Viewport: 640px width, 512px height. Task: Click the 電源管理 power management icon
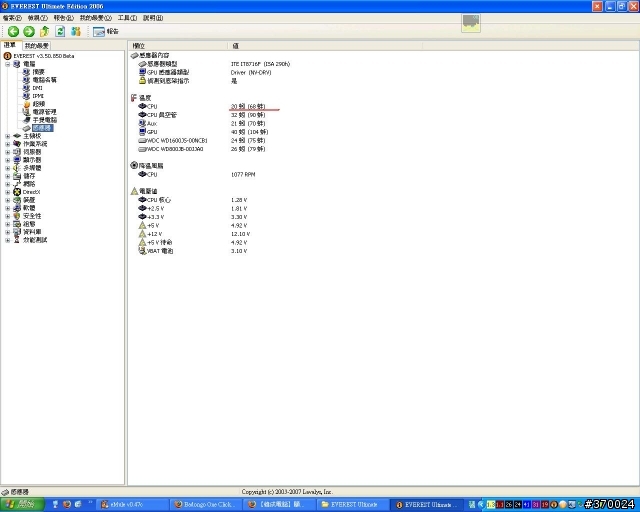27,112
